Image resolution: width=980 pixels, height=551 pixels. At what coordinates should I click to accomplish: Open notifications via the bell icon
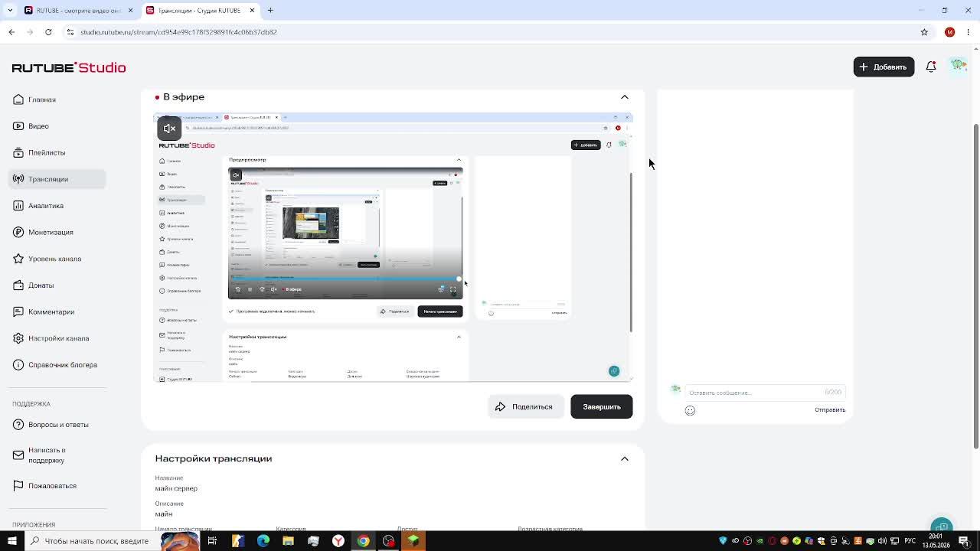pyautogui.click(x=931, y=67)
